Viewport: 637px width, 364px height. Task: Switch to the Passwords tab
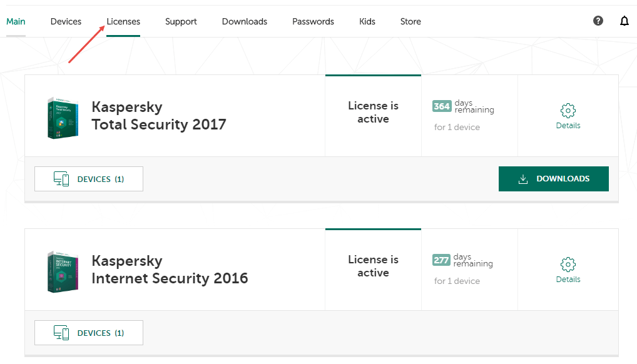pos(313,21)
